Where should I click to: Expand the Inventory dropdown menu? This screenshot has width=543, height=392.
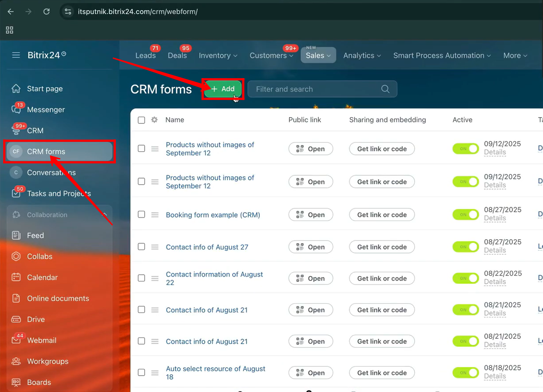coord(218,55)
